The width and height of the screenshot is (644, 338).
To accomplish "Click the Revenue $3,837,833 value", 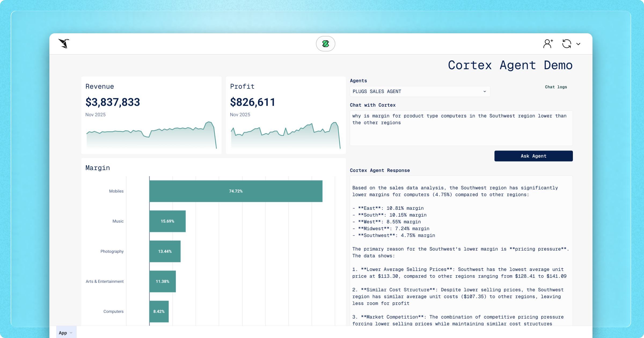I will click(x=112, y=102).
